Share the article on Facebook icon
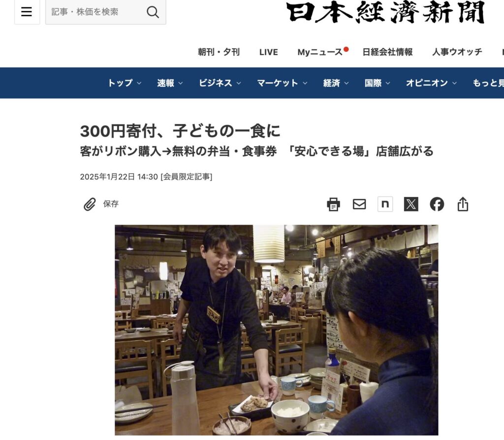504x440 pixels. pyautogui.click(x=437, y=204)
